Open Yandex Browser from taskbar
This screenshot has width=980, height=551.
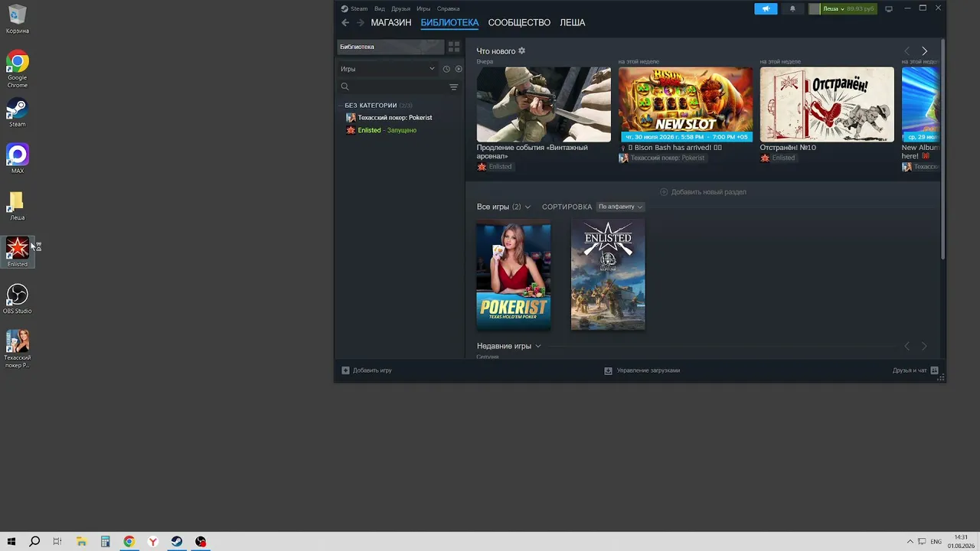153,542
